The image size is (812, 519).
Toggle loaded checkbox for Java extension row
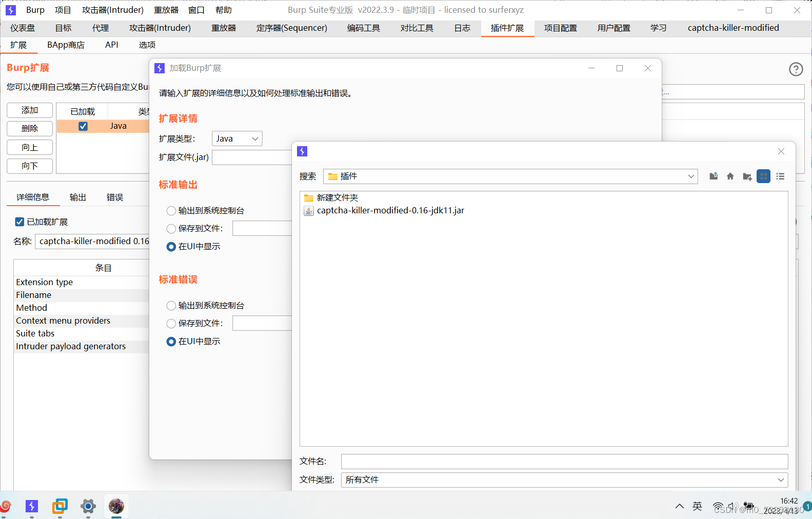[x=83, y=126]
